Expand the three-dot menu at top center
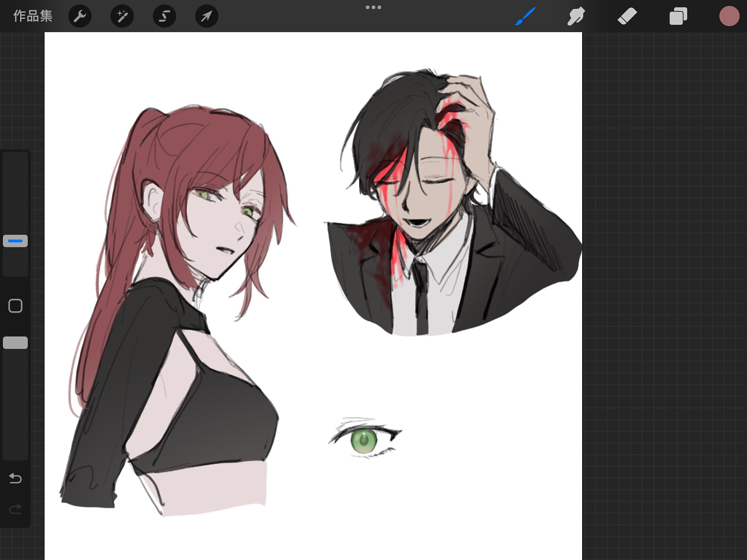 (373, 7)
